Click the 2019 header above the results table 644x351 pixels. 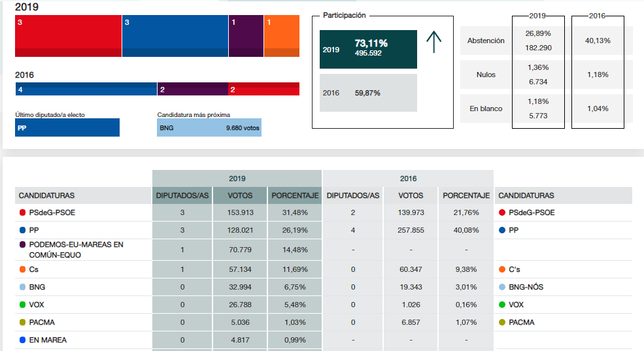[x=237, y=178]
